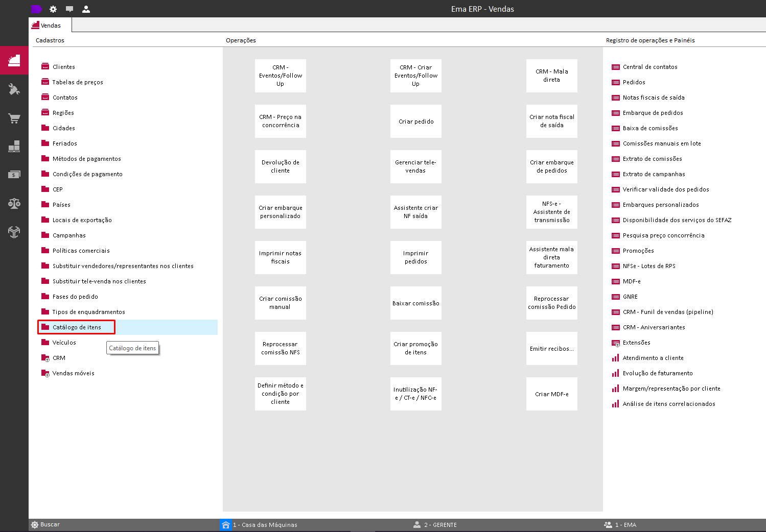
Task: Open the inventory boxes module in sidebar
Action: (x=14, y=147)
